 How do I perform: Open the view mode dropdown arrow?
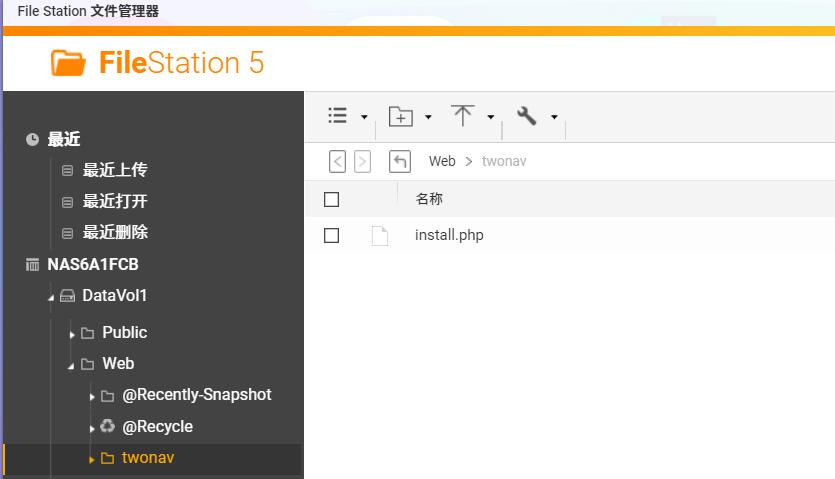364,117
